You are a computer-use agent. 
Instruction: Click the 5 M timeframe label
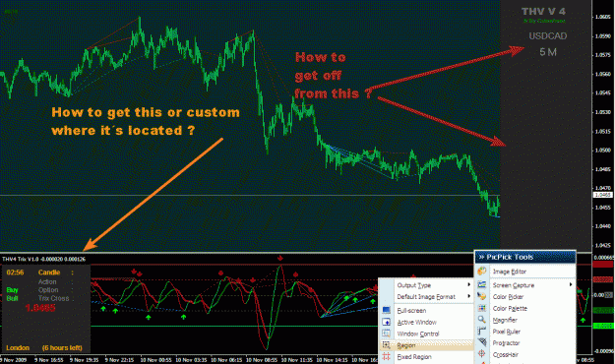tap(547, 52)
